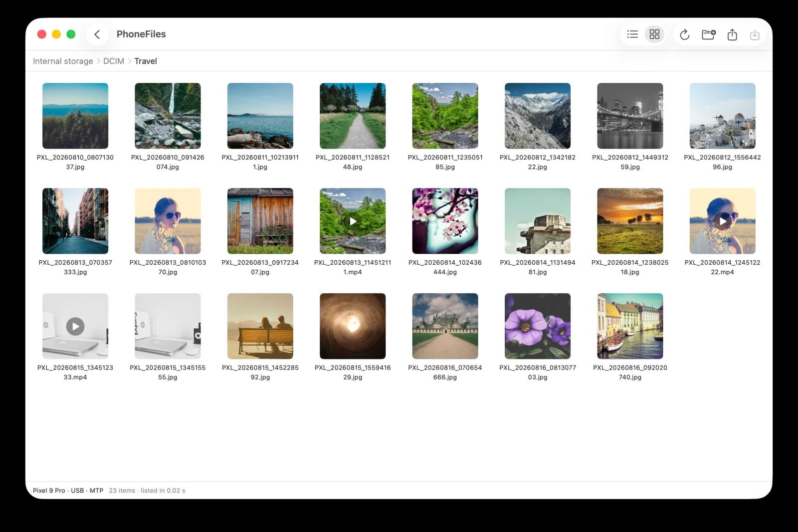The image size is (798, 532).
Task: Click the PhoneFiles window title
Action: (x=141, y=34)
